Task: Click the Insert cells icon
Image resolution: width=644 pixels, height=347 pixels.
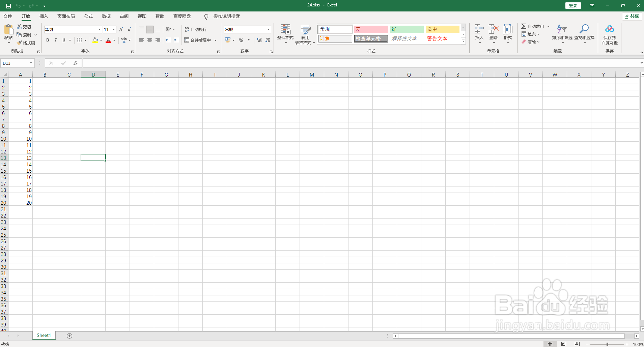Action: [x=479, y=29]
